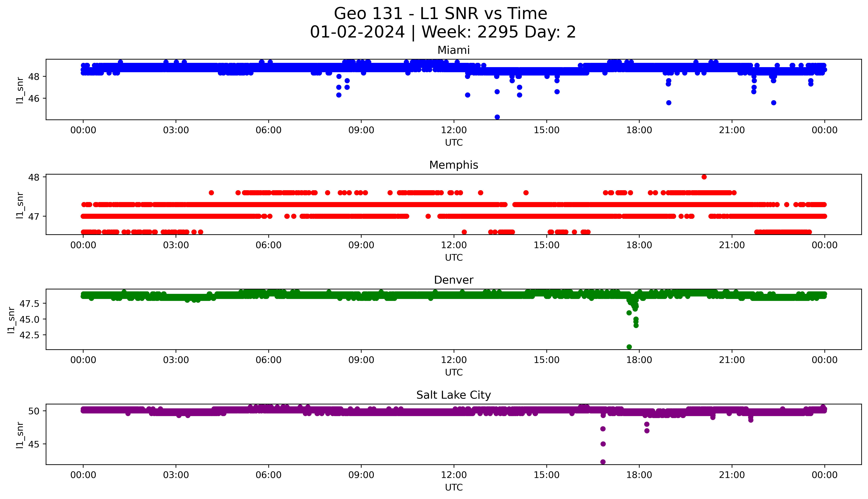Click the UTC axis label under Miami plot
868x499 pixels.
coord(454,143)
